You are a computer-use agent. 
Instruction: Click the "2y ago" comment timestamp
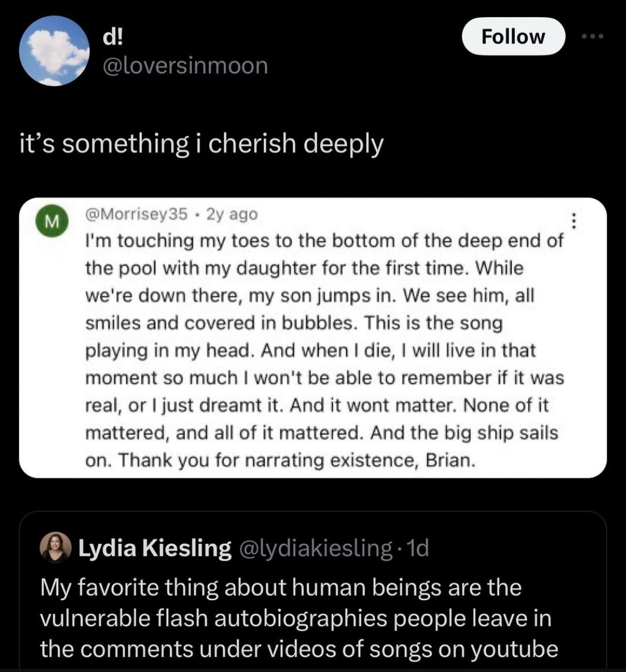232,214
